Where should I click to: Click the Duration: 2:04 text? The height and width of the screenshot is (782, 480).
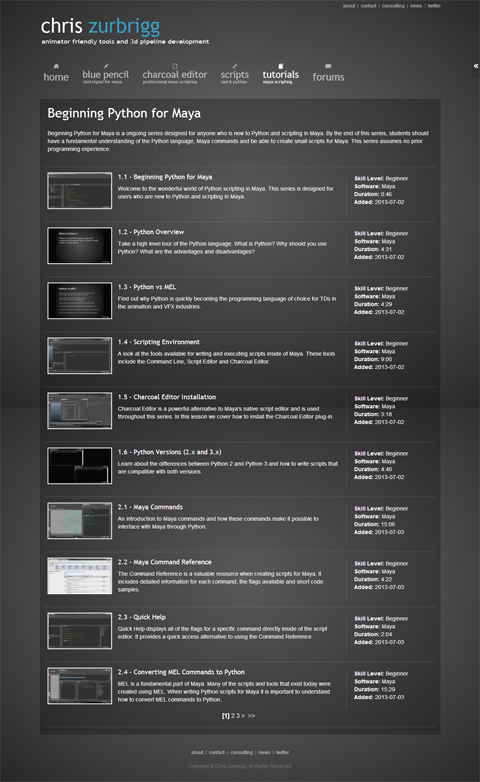(373, 634)
